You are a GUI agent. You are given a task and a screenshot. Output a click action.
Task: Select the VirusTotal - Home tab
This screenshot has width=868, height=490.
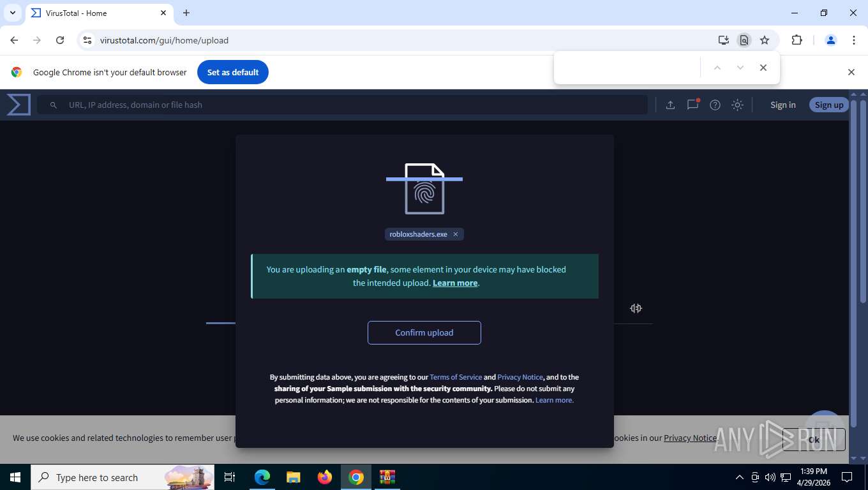99,13
